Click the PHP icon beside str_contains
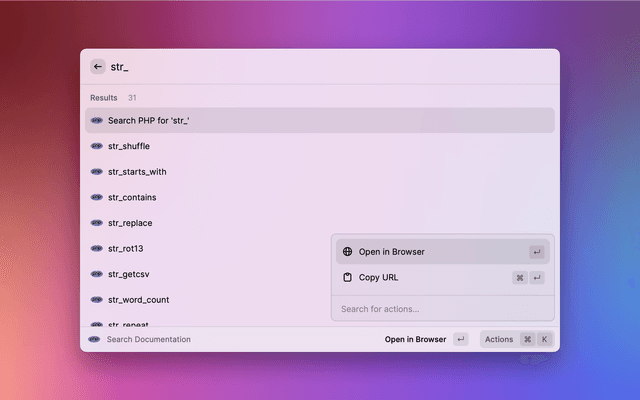This screenshot has width=640, height=400. pyautogui.click(x=97, y=197)
